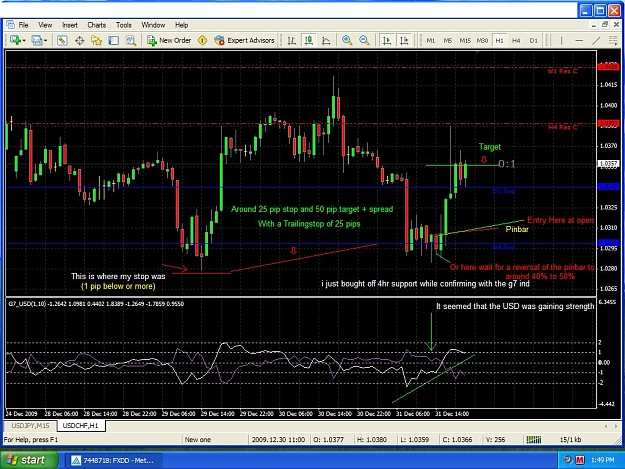
Task: Open the Strategy Tester magnifier icon
Action: tap(131, 40)
